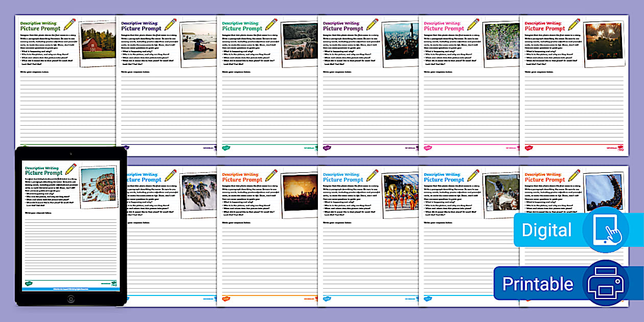This screenshot has height=322, width=644.
Task: Click the pencil icon on the cityscape worksheet
Action: (372, 25)
